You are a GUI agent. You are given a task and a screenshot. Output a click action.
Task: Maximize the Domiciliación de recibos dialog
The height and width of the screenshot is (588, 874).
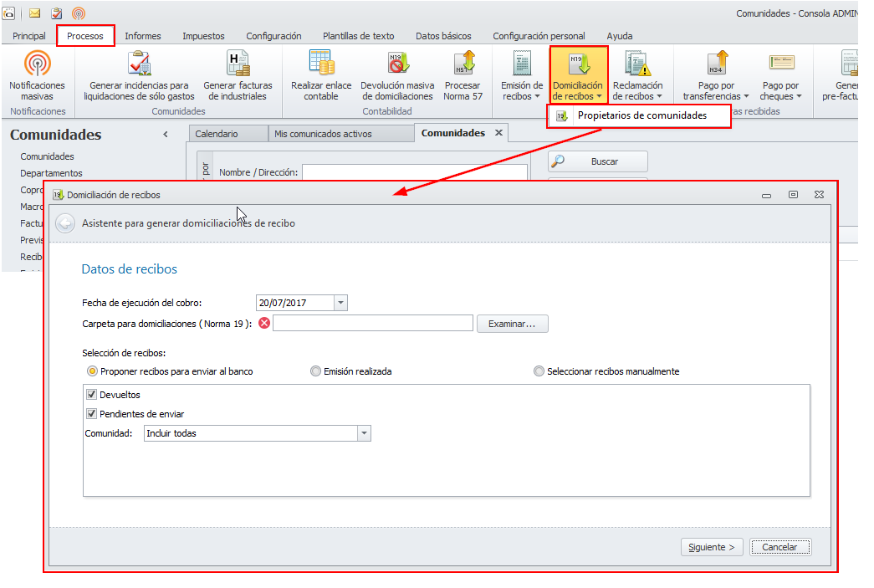[x=793, y=195]
